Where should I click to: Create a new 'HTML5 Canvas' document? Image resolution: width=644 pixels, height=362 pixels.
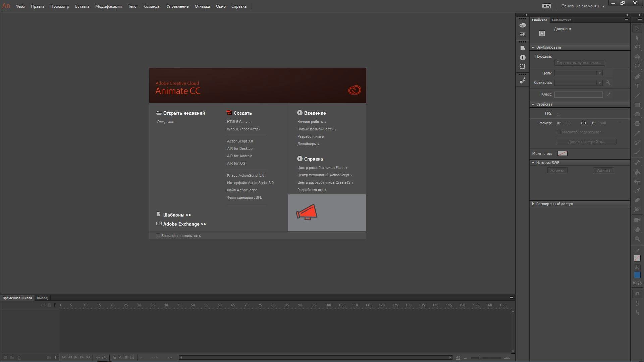[x=239, y=122]
